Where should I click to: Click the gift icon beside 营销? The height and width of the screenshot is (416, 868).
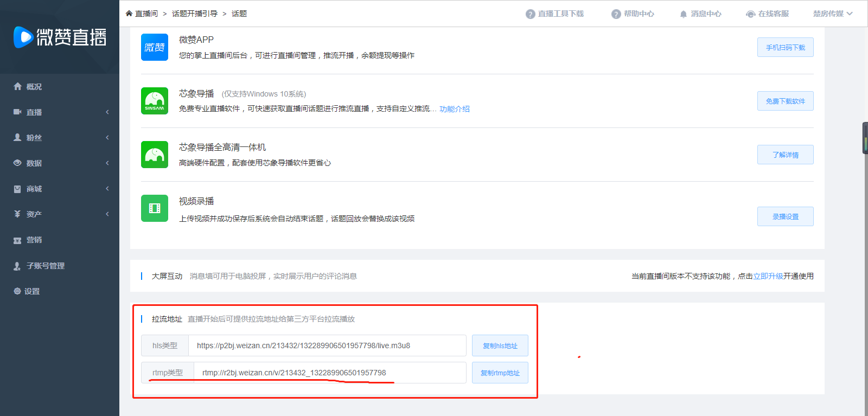click(17, 240)
